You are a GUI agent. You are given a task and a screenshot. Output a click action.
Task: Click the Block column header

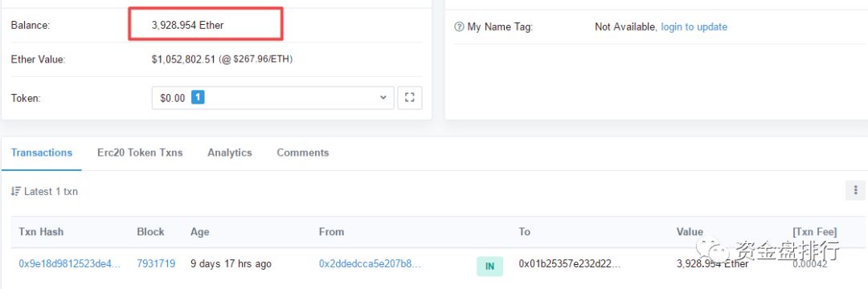pyautogui.click(x=150, y=231)
